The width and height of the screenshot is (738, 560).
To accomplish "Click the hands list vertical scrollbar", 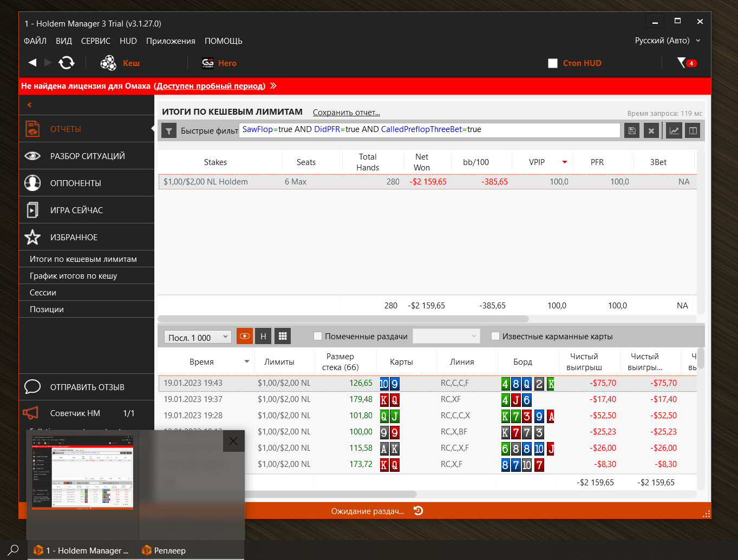I will pos(701,358).
